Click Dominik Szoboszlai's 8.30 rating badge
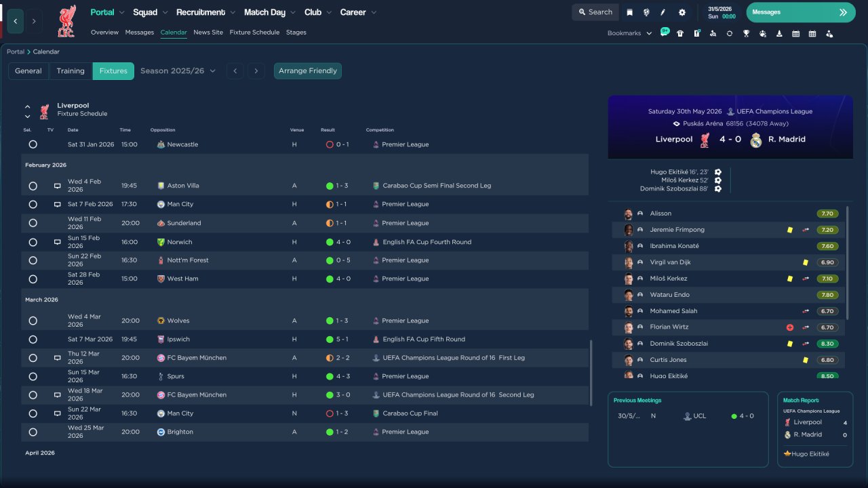This screenshot has width=868, height=488. (x=827, y=344)
